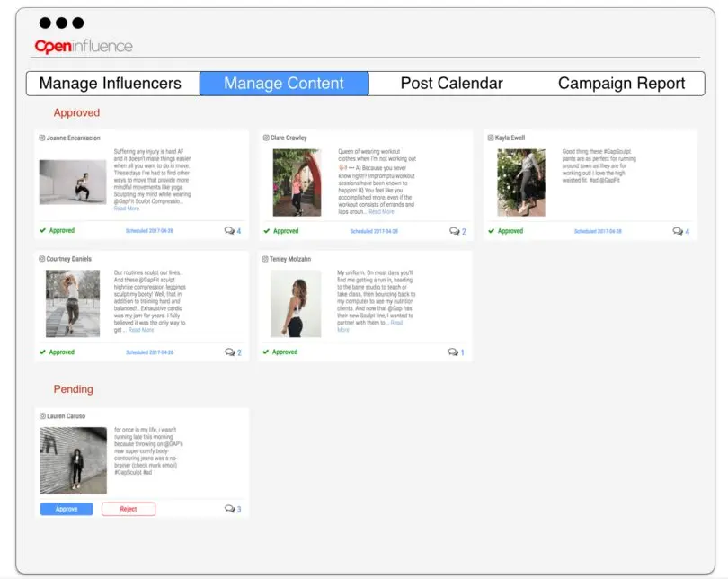Approve Lauren Caruso's pending post

pos(67,509)
